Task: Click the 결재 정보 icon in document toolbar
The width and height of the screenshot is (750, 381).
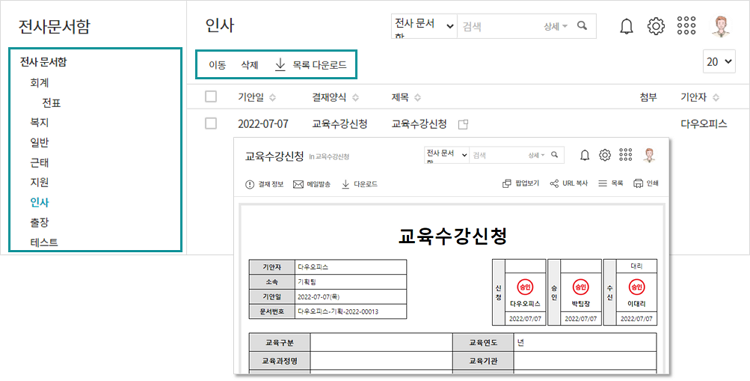Action: tap(250, 185)
